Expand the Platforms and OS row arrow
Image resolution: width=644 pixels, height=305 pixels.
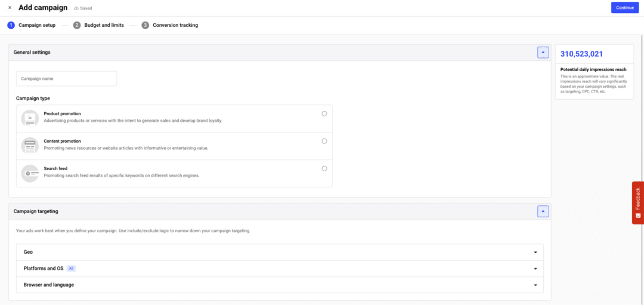click(x=535, y=269)
